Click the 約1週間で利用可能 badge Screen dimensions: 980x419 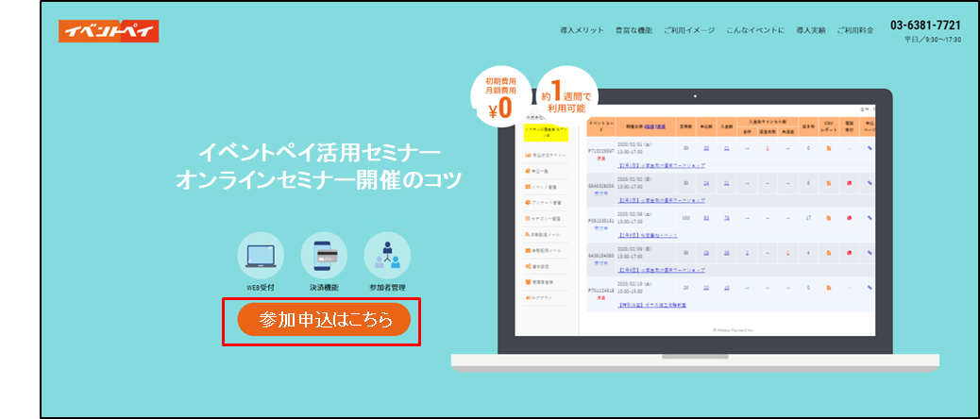566,96
